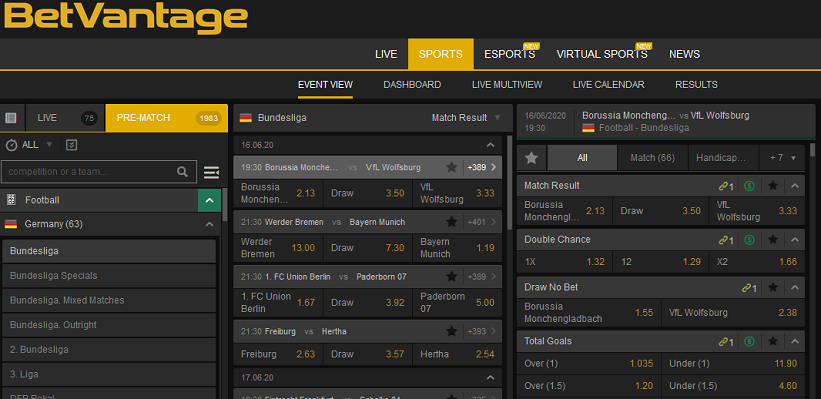Collapse the Germany (63) region
Viewport: 821px width, 399px height.
(209, 224)
